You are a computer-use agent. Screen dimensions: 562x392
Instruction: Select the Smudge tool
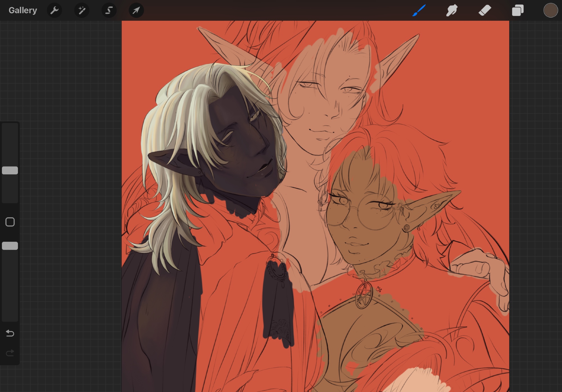tap(452, 10)
